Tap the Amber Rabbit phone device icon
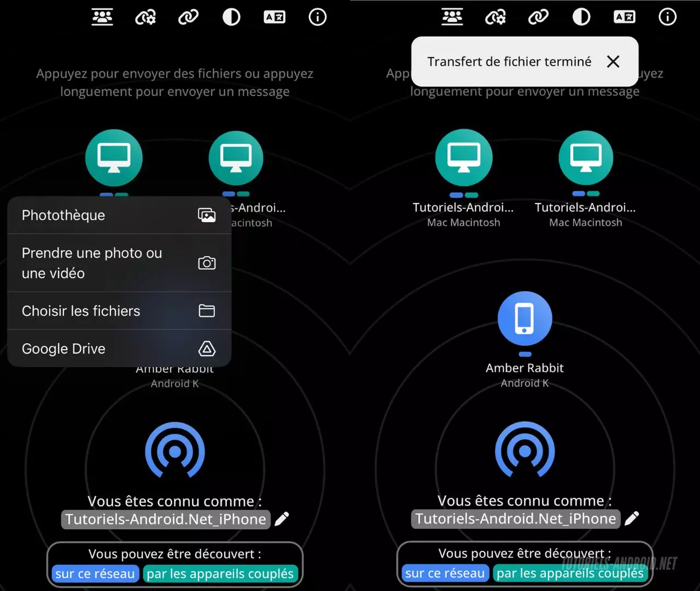700x591 pixels. click(525, 318)
